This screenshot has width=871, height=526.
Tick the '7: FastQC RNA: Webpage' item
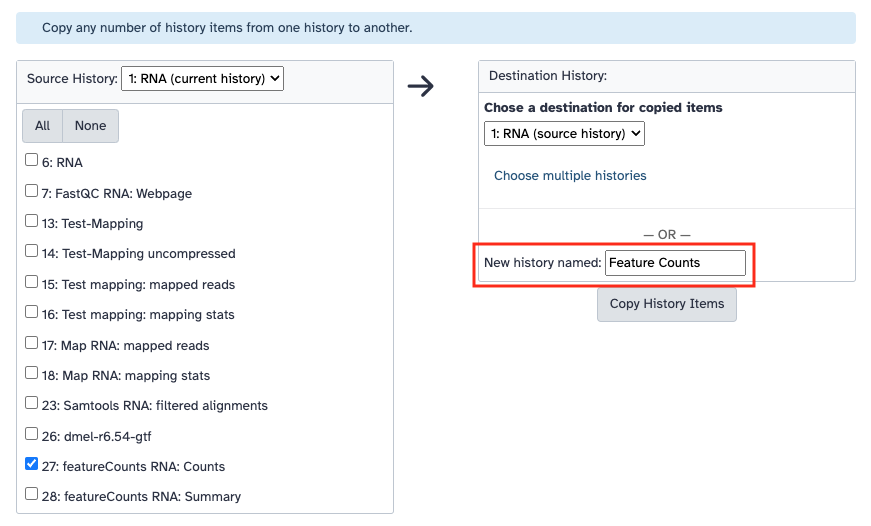click(x=32, y=191)
